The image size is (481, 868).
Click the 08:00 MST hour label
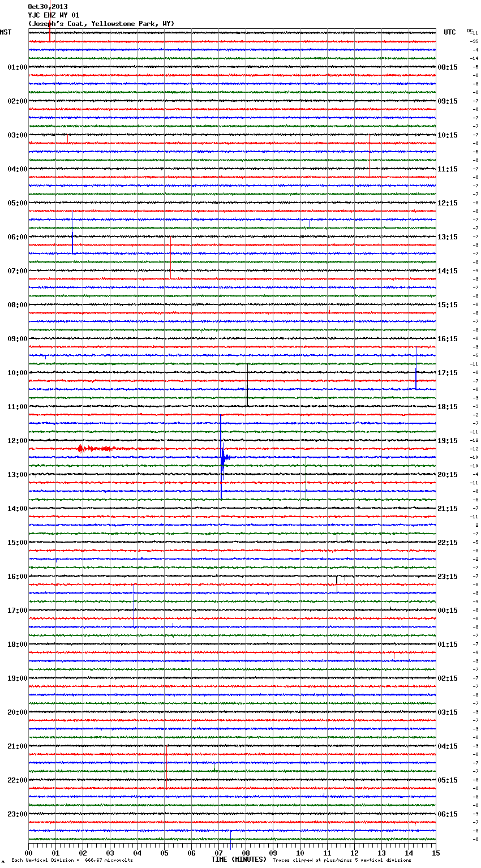[18, 305]
